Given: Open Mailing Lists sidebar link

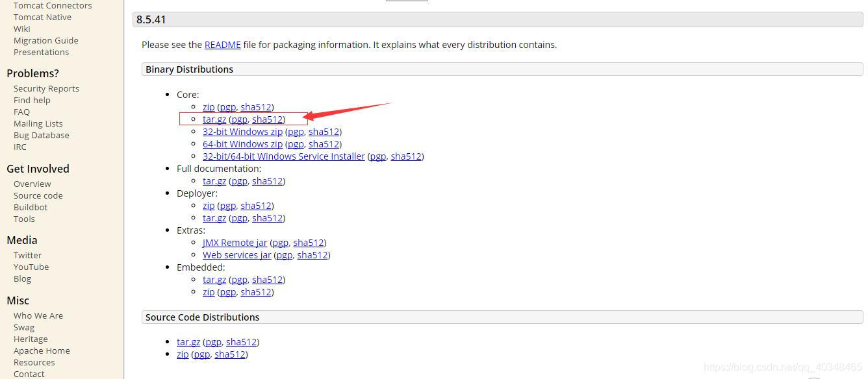Looking at the screenshot, I should click(x=38, y=123).
